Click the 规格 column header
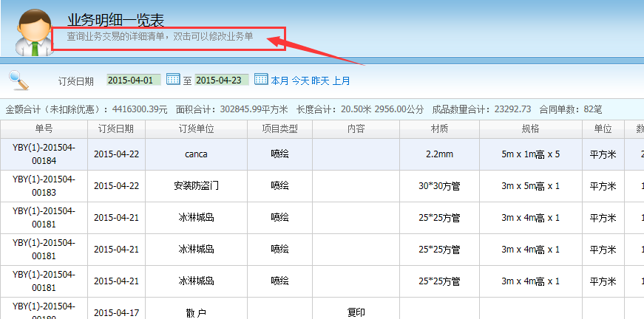Screen dimensions: 644x319 tap(530, 128)
